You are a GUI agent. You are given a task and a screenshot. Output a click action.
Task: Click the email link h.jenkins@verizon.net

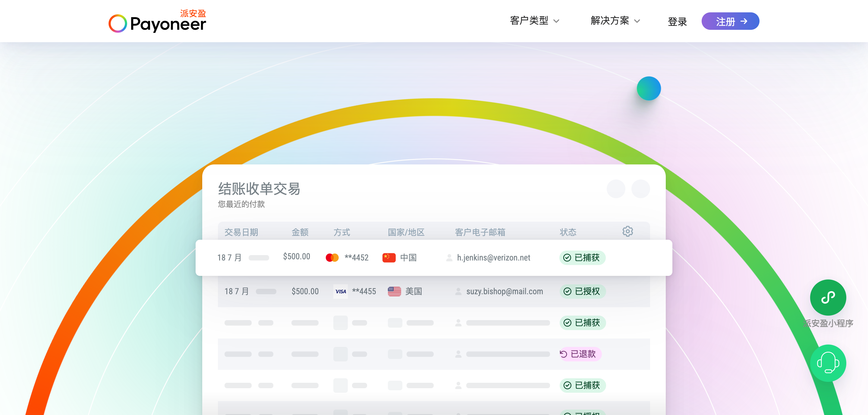(493, 258)
